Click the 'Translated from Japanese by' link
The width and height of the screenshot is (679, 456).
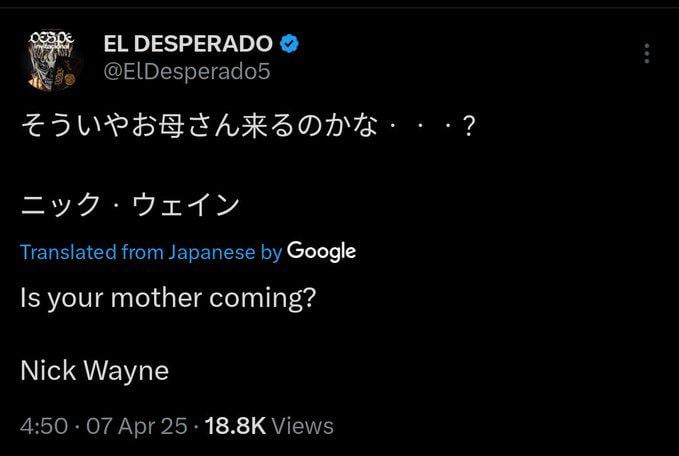click(151, 252)
